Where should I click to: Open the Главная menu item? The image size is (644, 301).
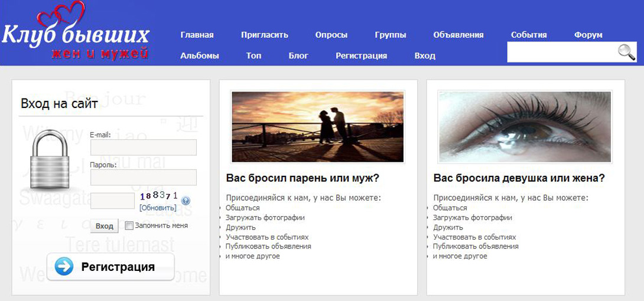[197, 35]
